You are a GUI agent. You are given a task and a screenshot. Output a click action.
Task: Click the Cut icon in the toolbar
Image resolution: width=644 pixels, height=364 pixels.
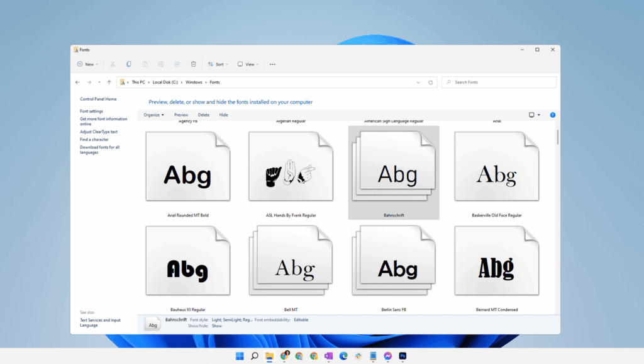[x=112, y=64]
